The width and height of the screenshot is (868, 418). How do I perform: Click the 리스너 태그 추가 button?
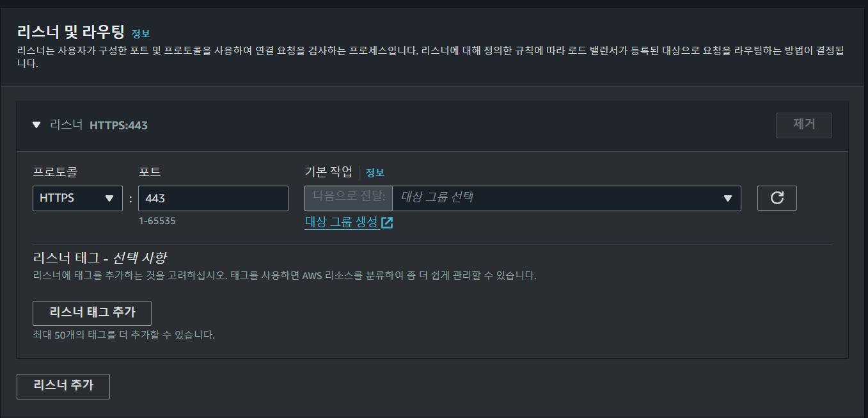pyautogui.click(x=92, y=313)
